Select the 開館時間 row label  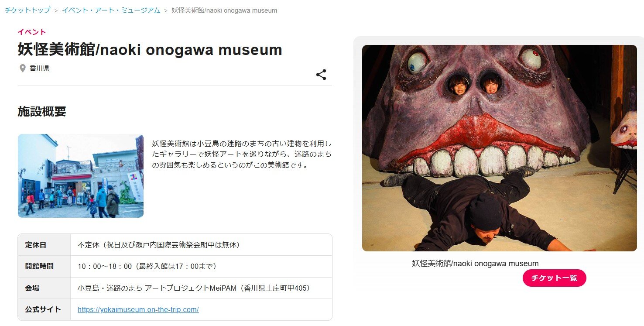(x=39, y=266)
